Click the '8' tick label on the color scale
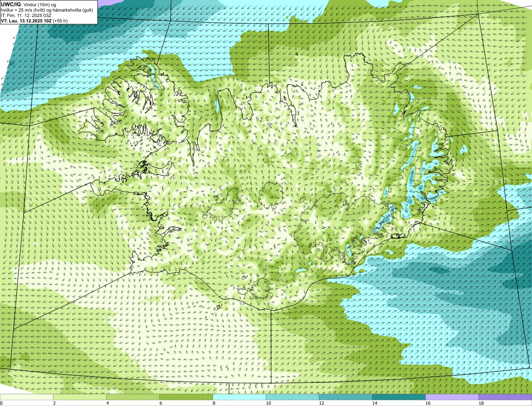The image size is (532, 406). 214,403
